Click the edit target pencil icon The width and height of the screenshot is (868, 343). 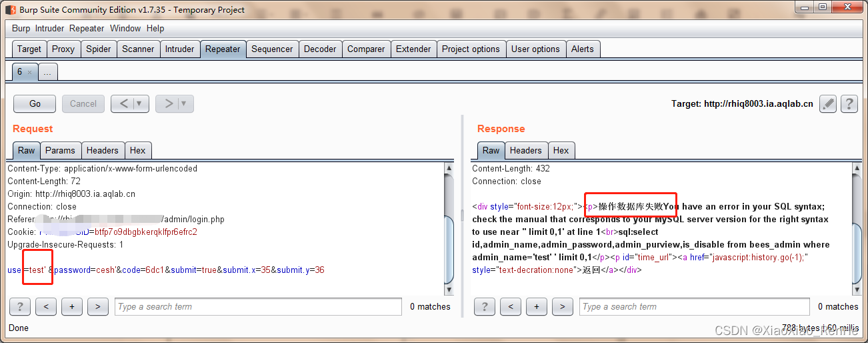828,103
